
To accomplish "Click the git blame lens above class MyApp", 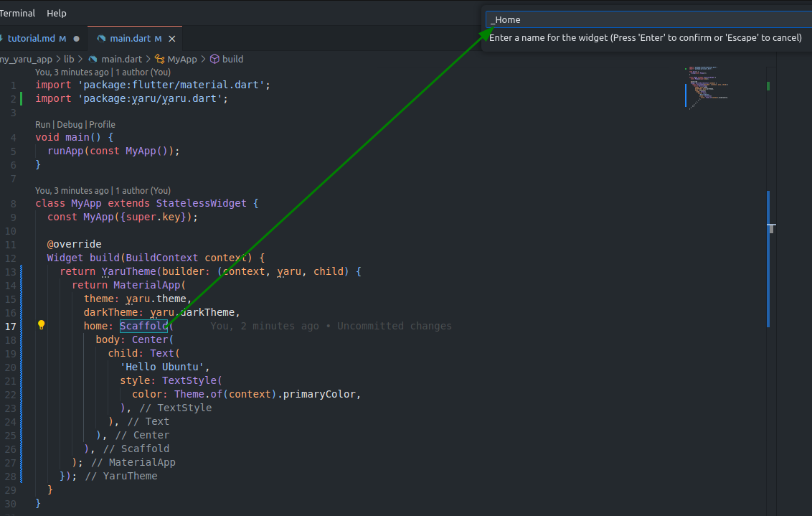I will point(103,191).
